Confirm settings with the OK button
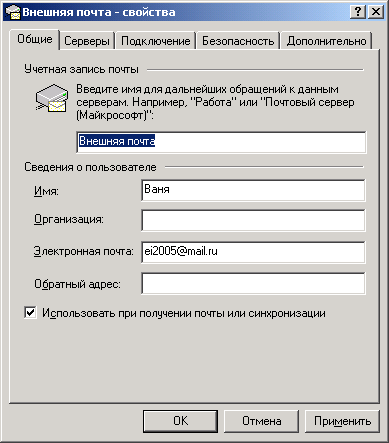This screenshot has height=443, width=389. [180, 421]
